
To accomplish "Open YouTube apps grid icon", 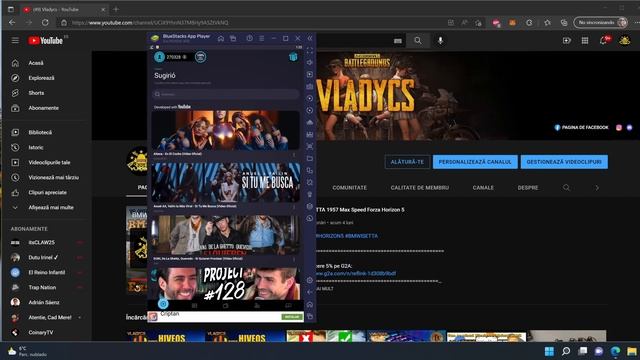I will [x=585, y=40].
